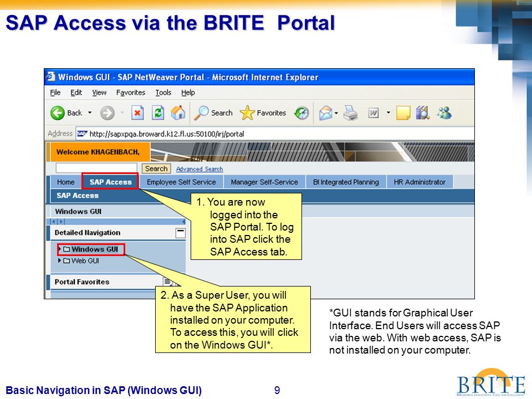Screen dimensions: 532x399
Task: Click the SAP page icon in address bar
Action: point(82,134)
